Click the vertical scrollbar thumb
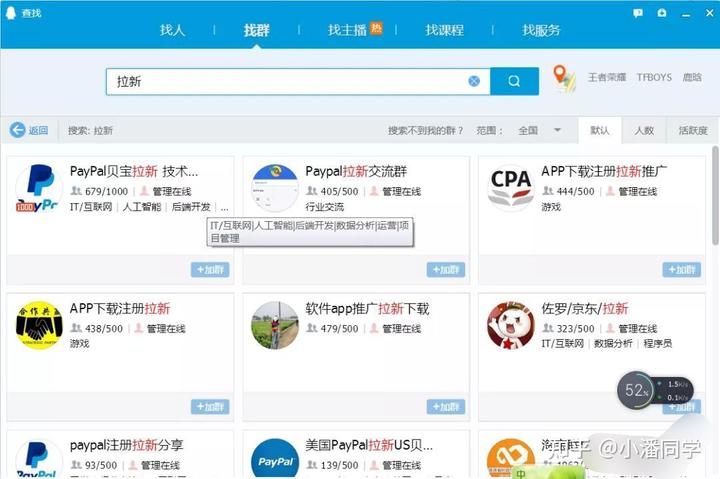 point(715,196)
